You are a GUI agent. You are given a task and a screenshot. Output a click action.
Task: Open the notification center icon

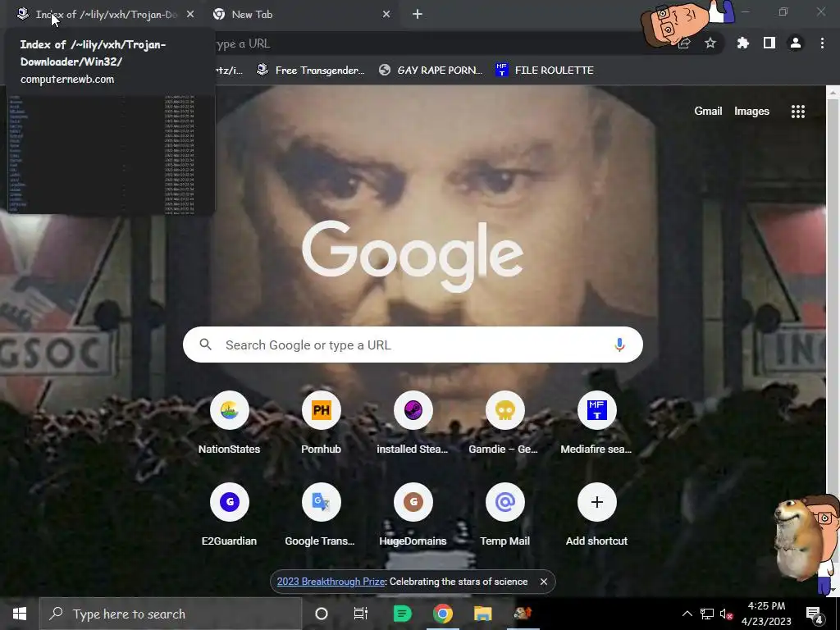pyautogui.click(x=815, y=614)
